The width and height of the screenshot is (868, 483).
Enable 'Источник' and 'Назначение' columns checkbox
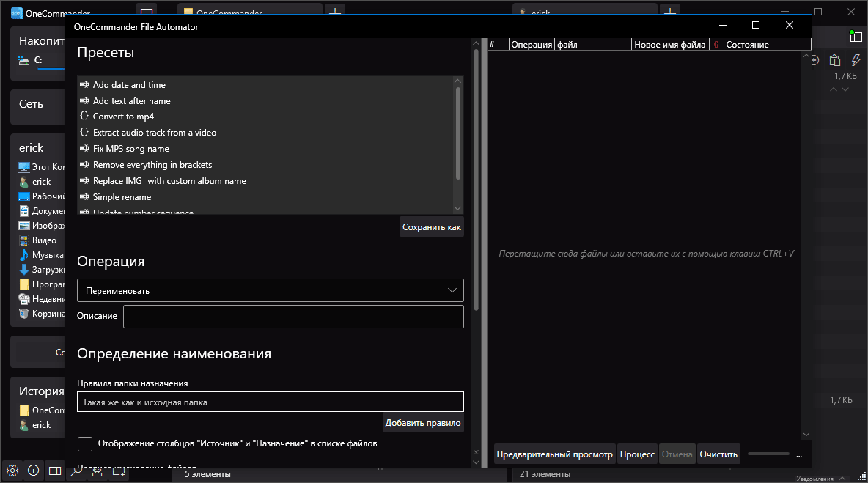85,443
